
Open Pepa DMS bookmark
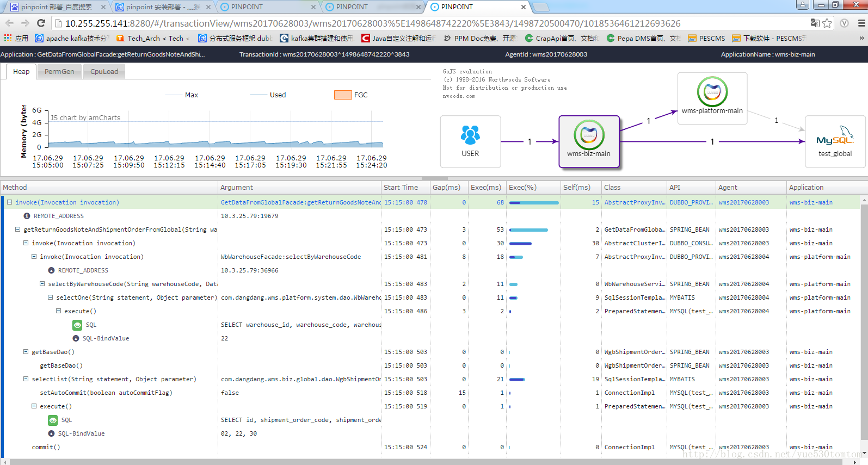(643, 38)
